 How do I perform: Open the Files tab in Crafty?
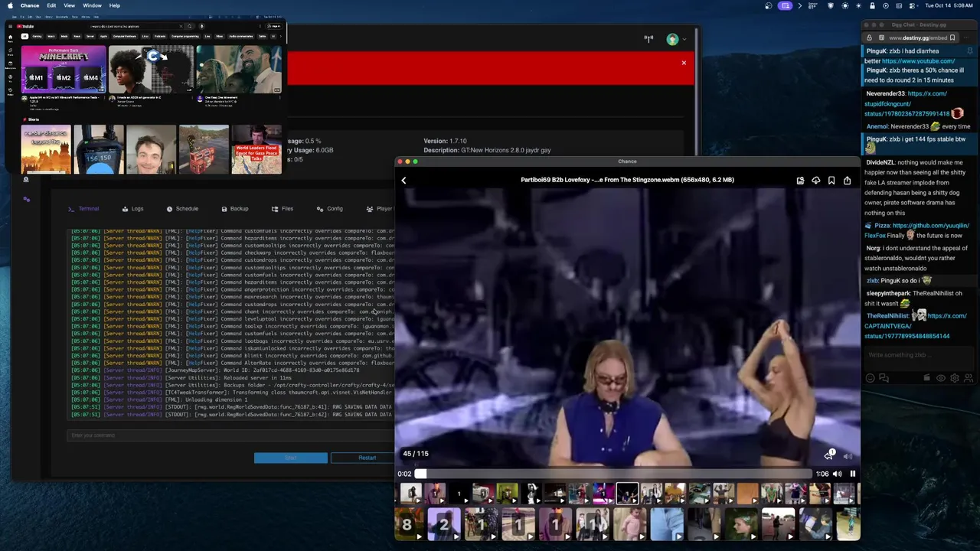283,209
